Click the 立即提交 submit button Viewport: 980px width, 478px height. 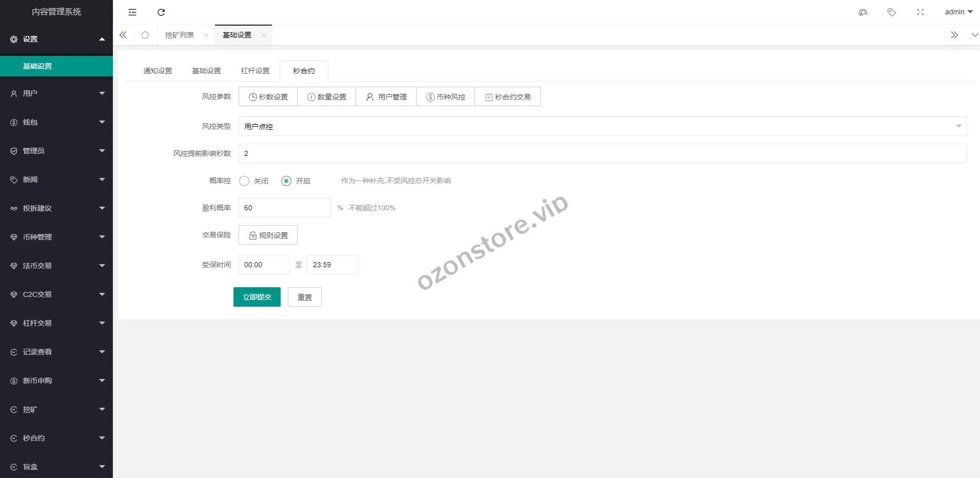[257, 297]
